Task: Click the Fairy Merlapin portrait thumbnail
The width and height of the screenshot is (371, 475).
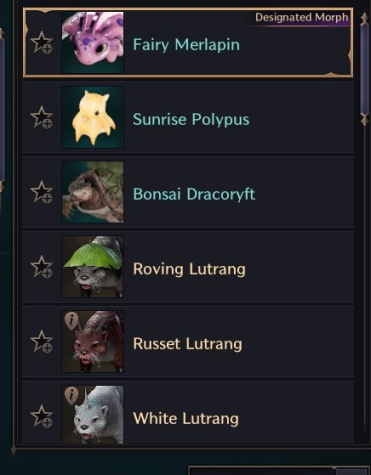Action: point(93,42)
